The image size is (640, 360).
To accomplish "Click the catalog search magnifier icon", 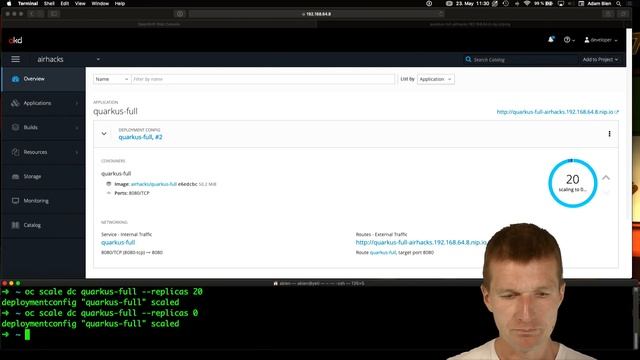I will pos(468,60).
